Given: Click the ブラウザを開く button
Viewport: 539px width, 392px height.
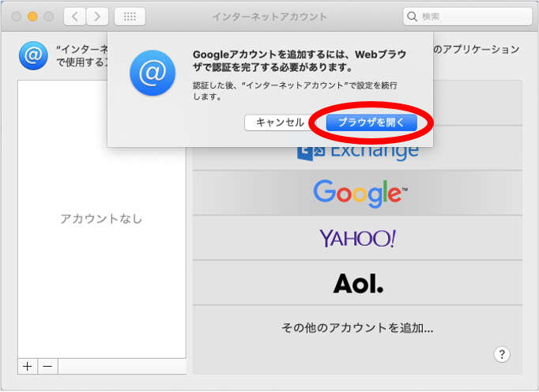Looking at the screenshot, I should pos(371,122).
